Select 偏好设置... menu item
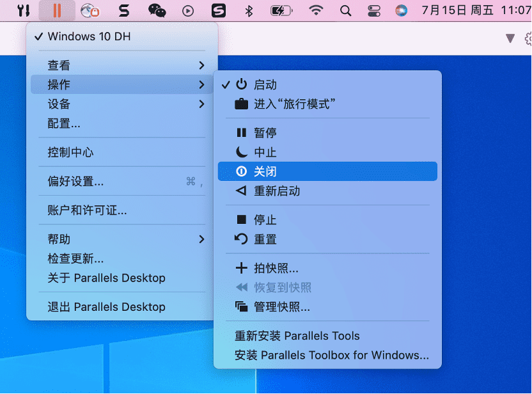Screen dimensions: 532x394 point(75,182)
